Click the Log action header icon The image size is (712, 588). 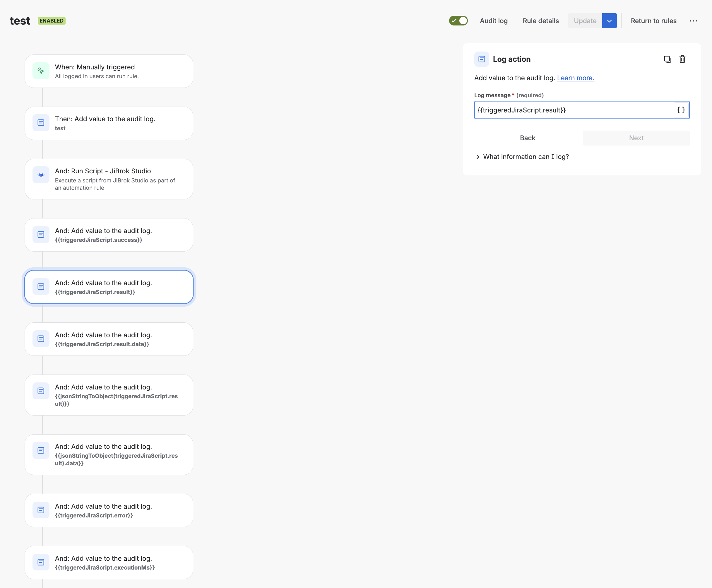pyautogui.click(x=481, y=59)
